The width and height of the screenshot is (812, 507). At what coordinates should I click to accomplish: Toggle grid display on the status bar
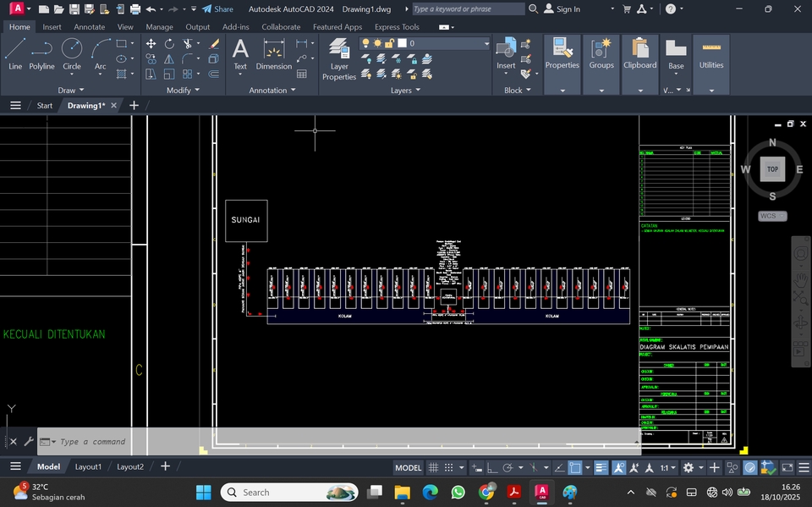tap(432, 467)
